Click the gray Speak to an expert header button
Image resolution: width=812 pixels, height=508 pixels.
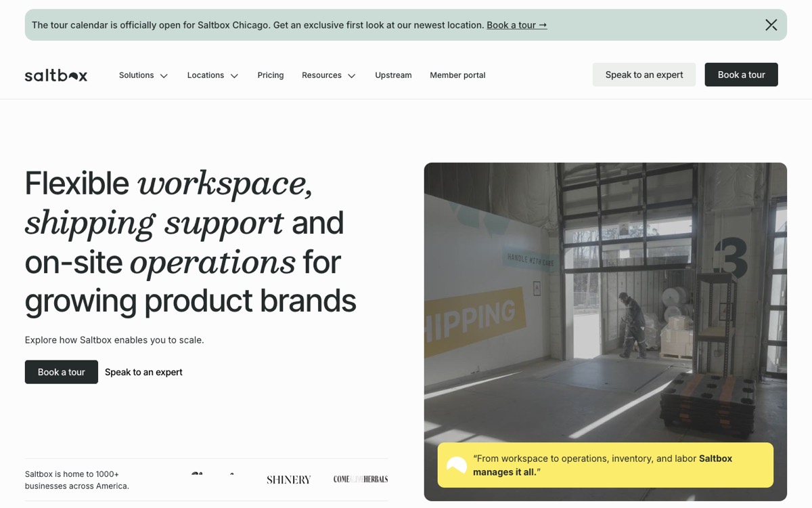tap(644, 75)
